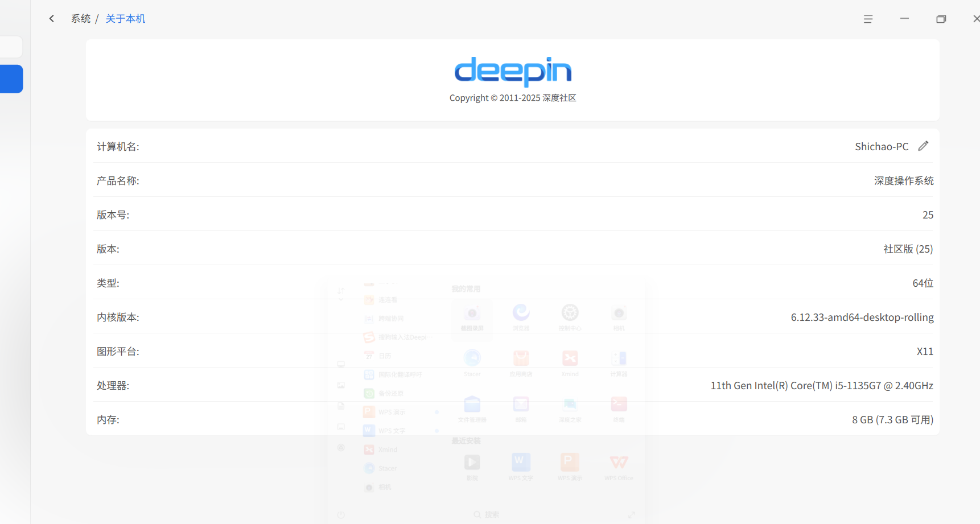
Task: Go back using the arrow beside 系统
Action: tap(52, 19)
